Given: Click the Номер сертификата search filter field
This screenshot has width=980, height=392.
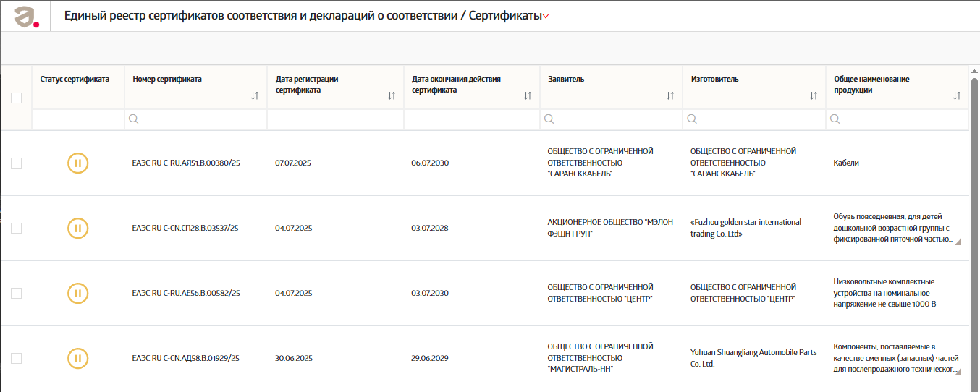Looking at the screenshot, I should [x=195, y=119].
